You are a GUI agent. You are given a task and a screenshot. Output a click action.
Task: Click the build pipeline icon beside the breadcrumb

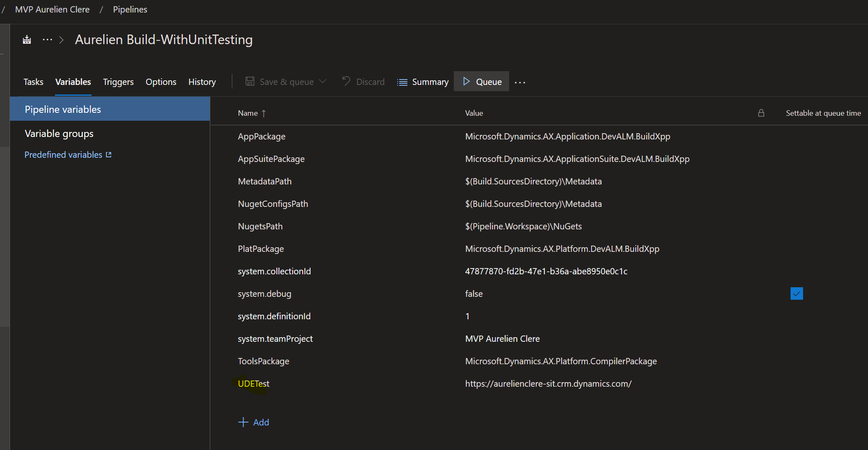pyautogui.click(x=27, y=40)
